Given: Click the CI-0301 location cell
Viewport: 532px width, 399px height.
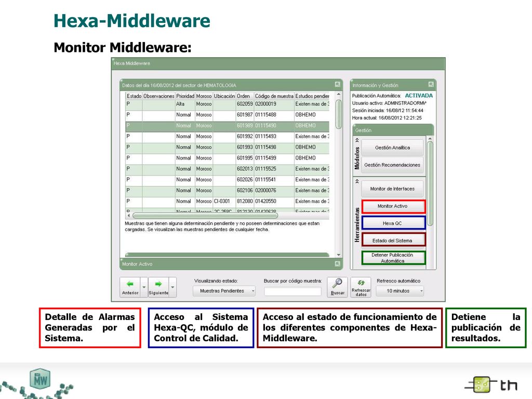Looking at the screenshot, I should pyautogui.click(x=222, y=201).
